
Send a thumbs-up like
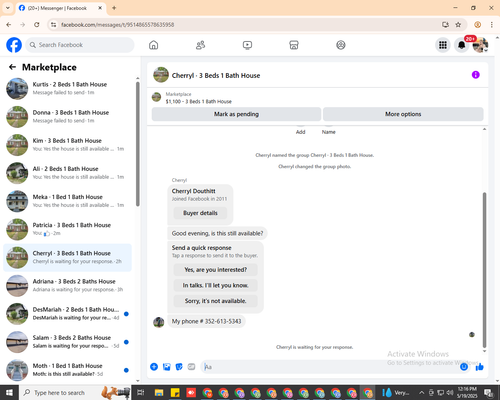[x=480, y=367]
